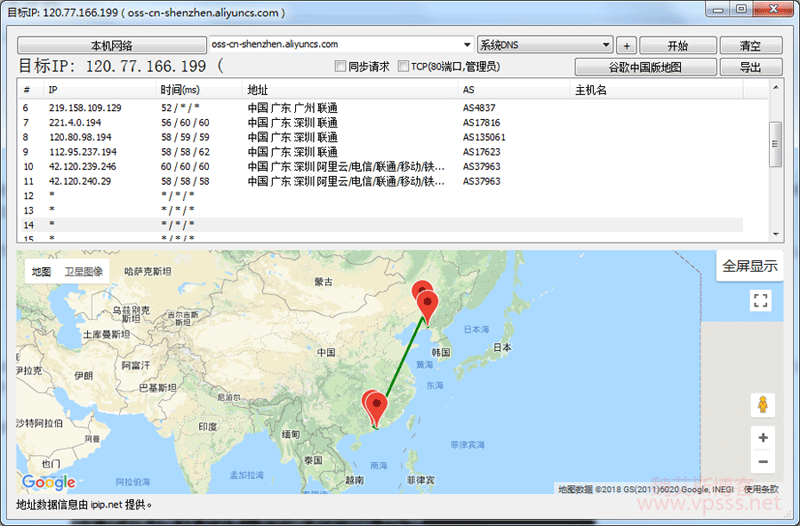
Task: Click the Google logo on map
Action: click(x=48, y=481)
